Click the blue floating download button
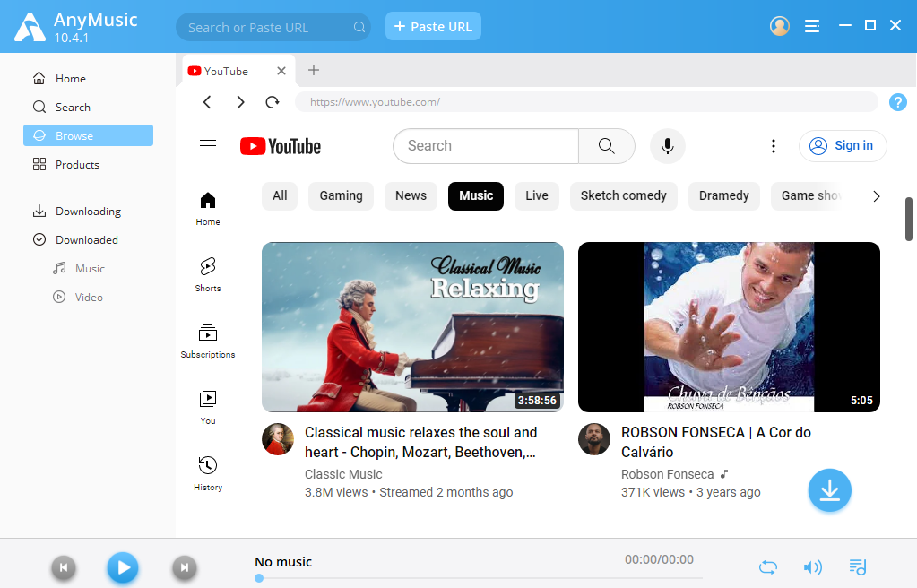Viewport: 917px width, 588px height. pos(829,490)
